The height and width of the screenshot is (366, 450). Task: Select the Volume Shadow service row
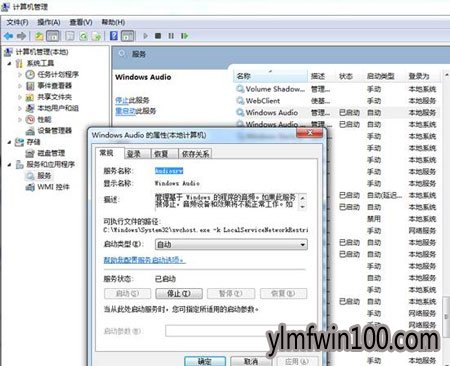click(x=337, y=89)
